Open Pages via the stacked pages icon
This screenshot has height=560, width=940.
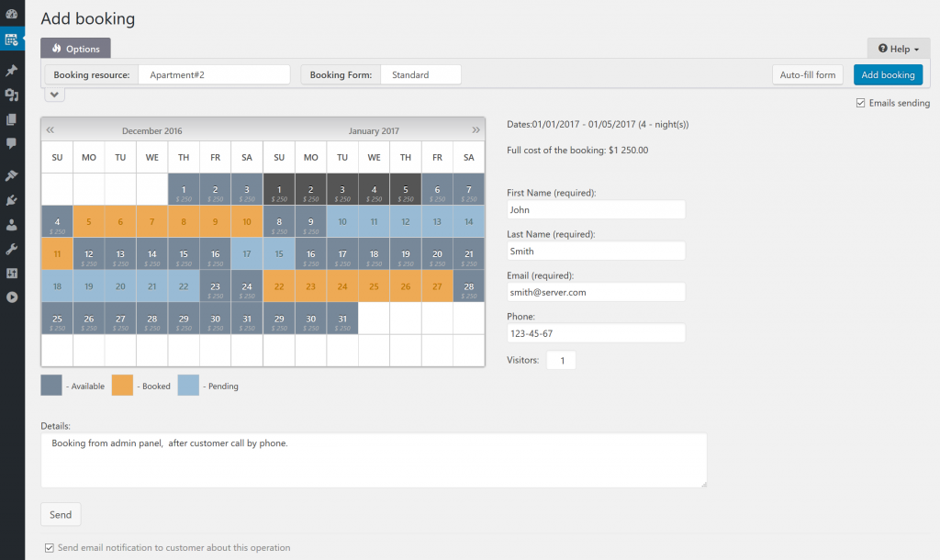coord(11,120)
